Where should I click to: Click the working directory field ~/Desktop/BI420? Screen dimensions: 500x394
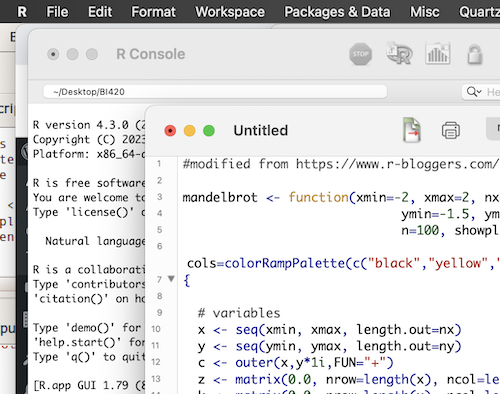[215, 92]
